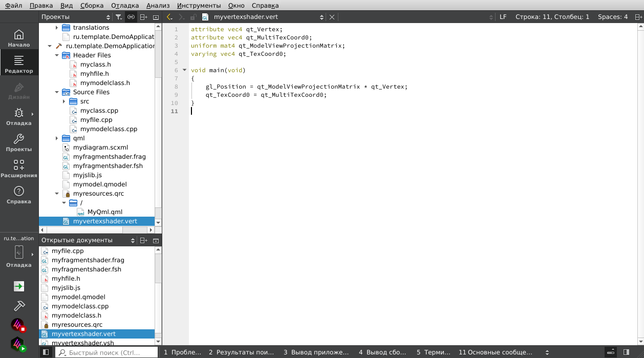Open the Проекты mode in the sidebar
The height and width of the screenshot is (358, 644).
point(19,143)
